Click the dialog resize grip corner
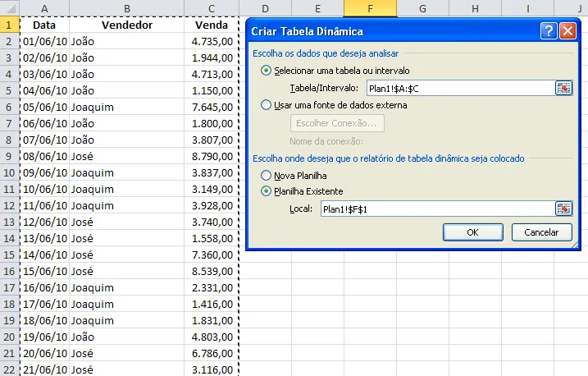This screenshot has width=588, height=376. pyautogui.click(x=574, y=245)
